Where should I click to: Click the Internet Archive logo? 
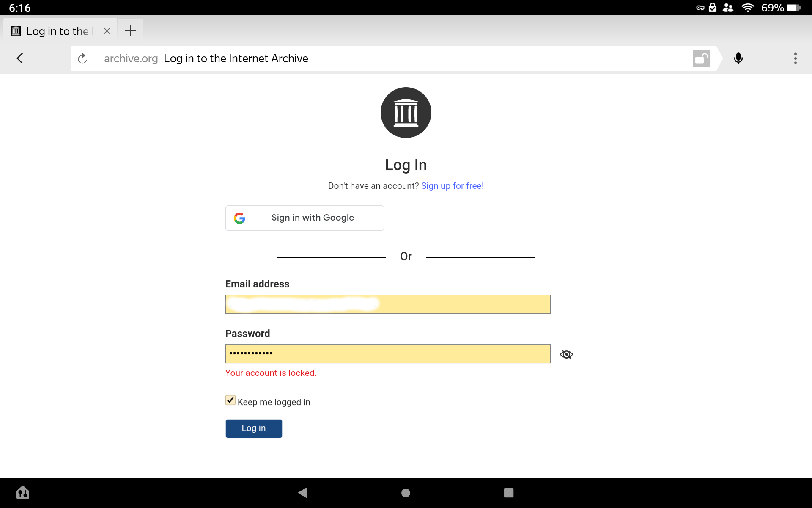tap(406, 113)
